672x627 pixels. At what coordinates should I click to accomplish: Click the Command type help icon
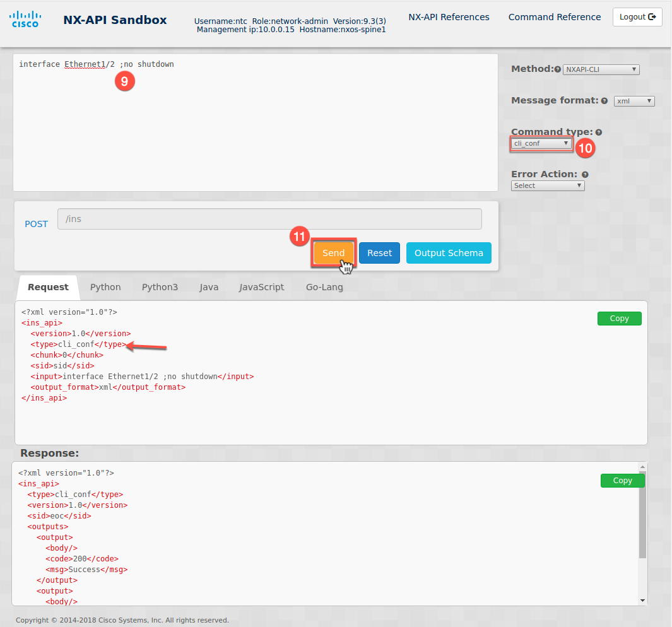click(x=598, y=132)
